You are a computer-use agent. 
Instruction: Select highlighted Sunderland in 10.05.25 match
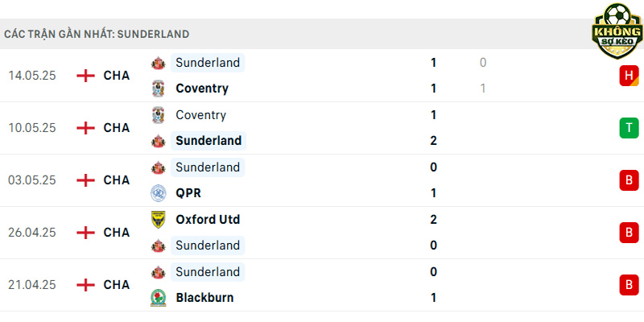click(x=208, y=140)
